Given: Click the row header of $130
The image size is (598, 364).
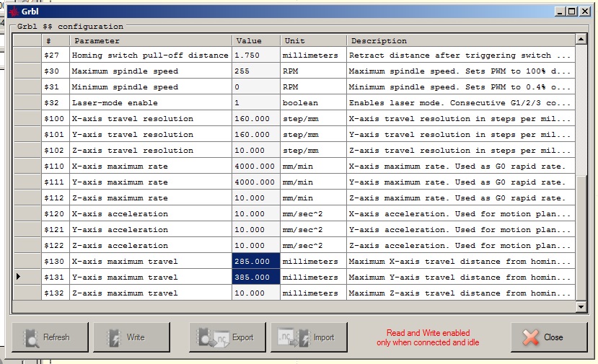Looking at the screenshot, I should click(x=27, y=262).
